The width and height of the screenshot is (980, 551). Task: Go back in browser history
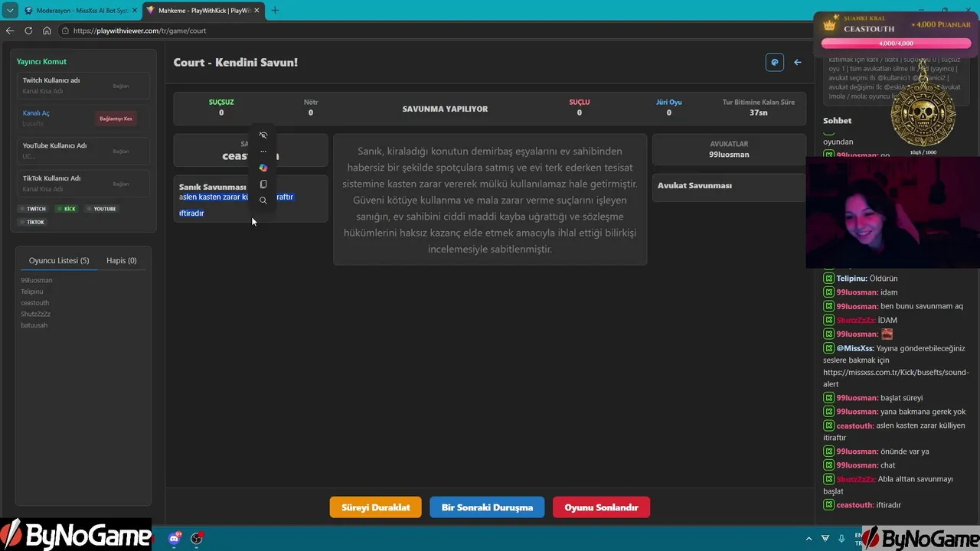[10, 31]
